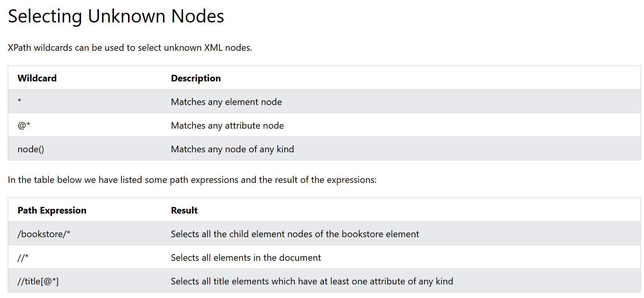Click the "Path Expression" column header
The width and height of the screenshot is (644, 298).
click(52, 210)
